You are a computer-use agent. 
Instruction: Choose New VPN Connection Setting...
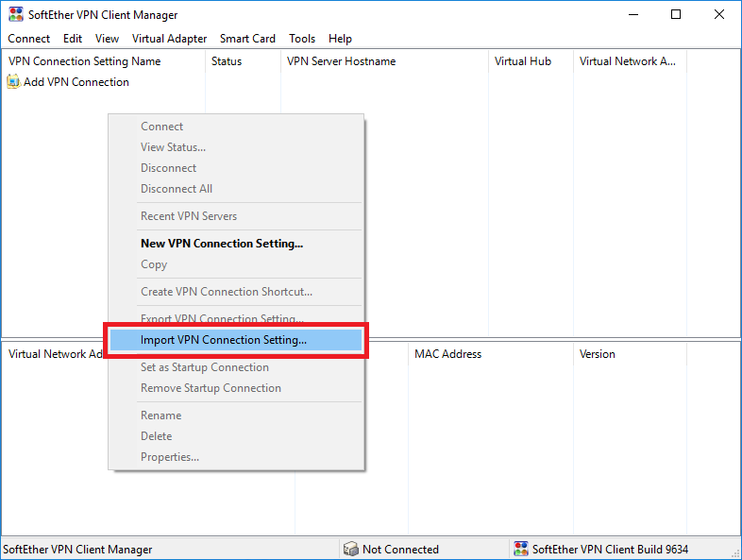pos(236,244)
